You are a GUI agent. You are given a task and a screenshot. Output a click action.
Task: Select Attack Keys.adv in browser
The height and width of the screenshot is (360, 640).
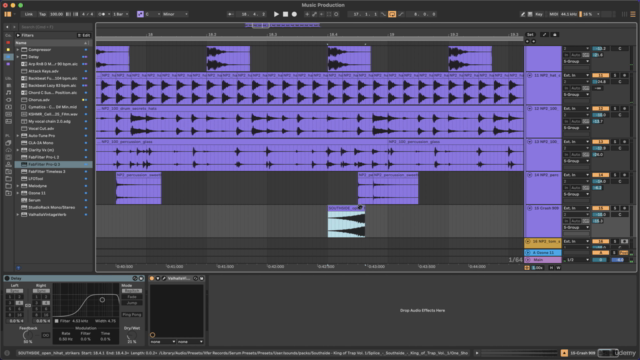click(x=43, y=71)
